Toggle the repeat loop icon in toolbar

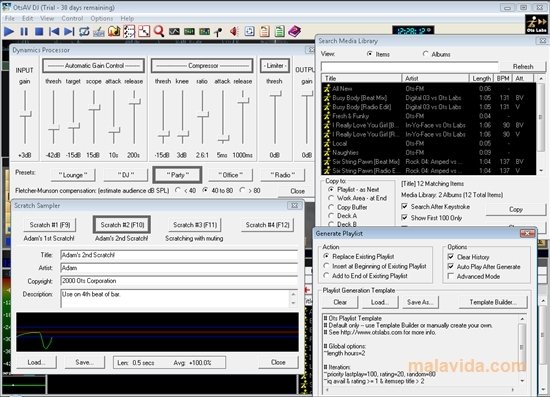tap(84, 32)
